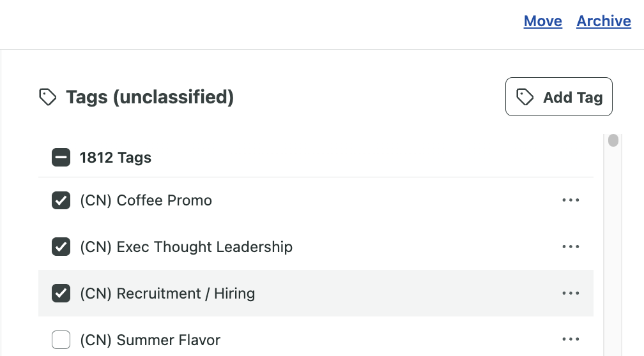The width and height of the screenshot is (644, 356).
Task: Click the Add Tag button
Action: (x=559, y=97)
